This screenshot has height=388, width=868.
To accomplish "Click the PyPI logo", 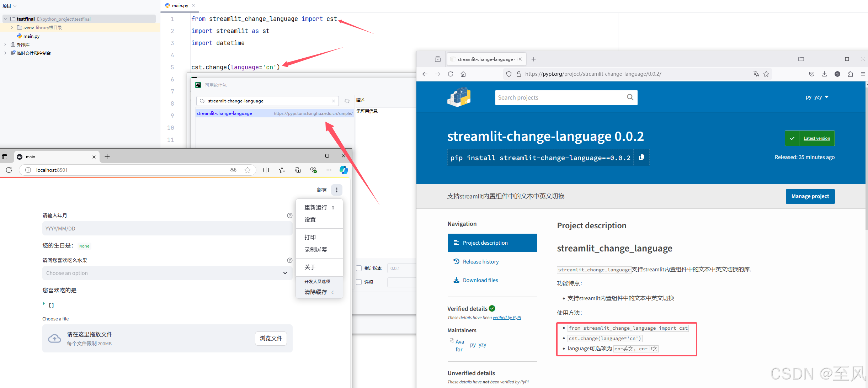I will tap(459, 97).
